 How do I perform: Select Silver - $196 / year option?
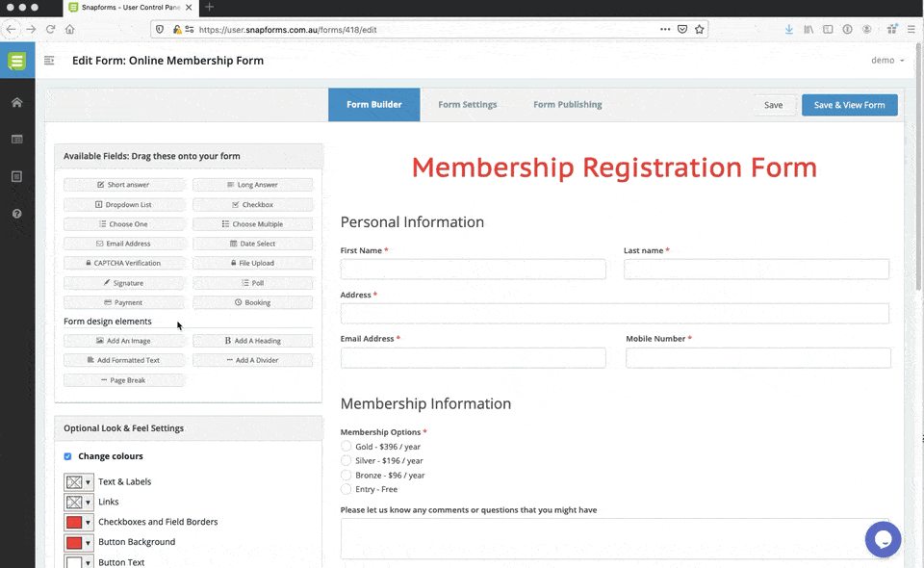pos(346,460)
